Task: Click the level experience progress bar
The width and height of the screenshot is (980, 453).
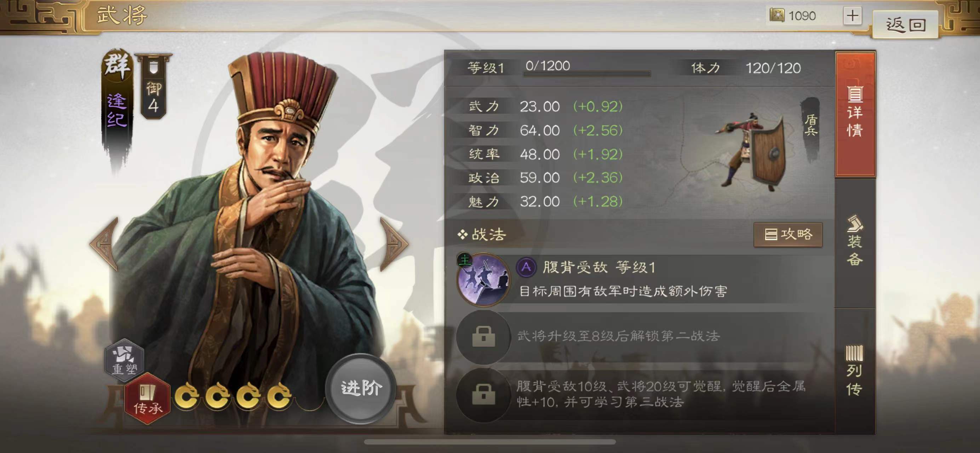Action: pyautogui.click(x=587, y=73)
